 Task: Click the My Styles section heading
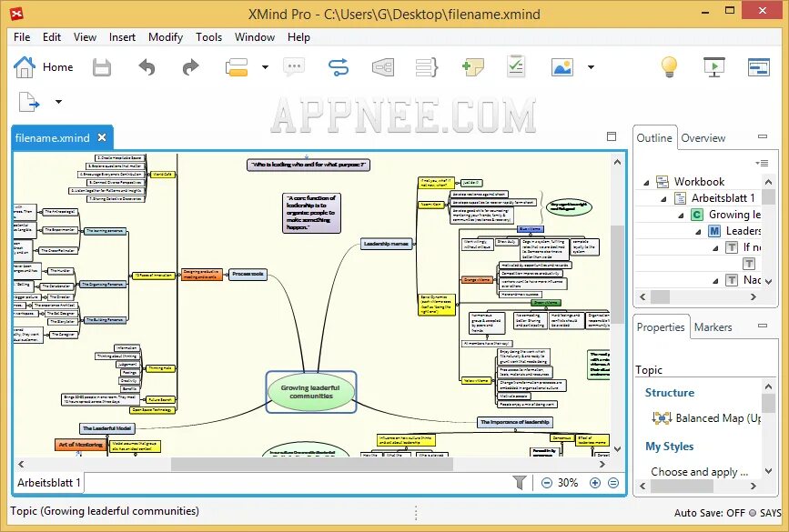click(669, 446)
